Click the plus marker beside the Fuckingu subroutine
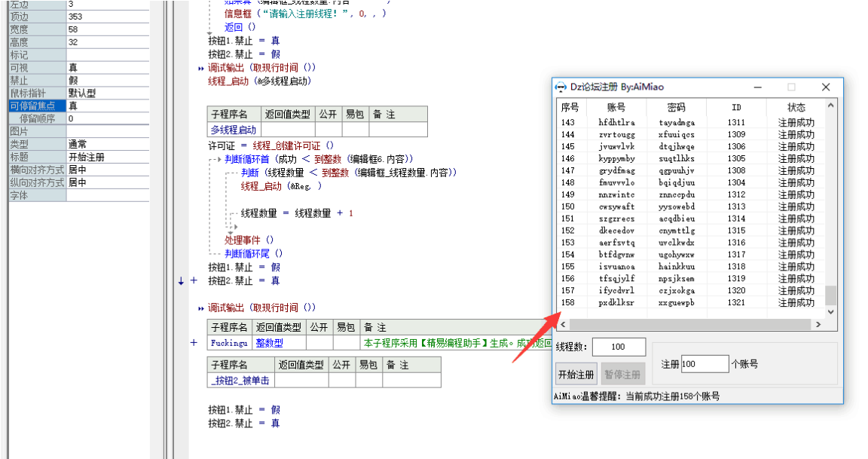Screen dimensions: 868x459 [194, 343]
